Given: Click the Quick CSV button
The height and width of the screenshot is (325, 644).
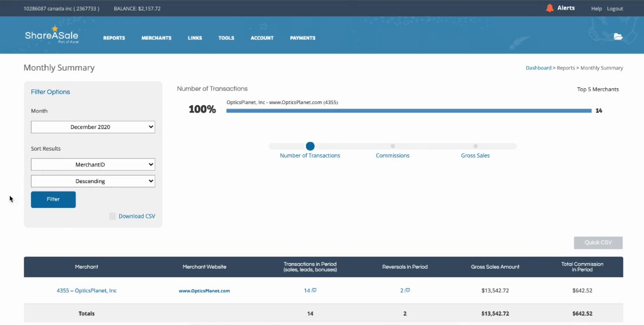Looking at the screenshot, I should pyautogui.click(x=598, y=243).
